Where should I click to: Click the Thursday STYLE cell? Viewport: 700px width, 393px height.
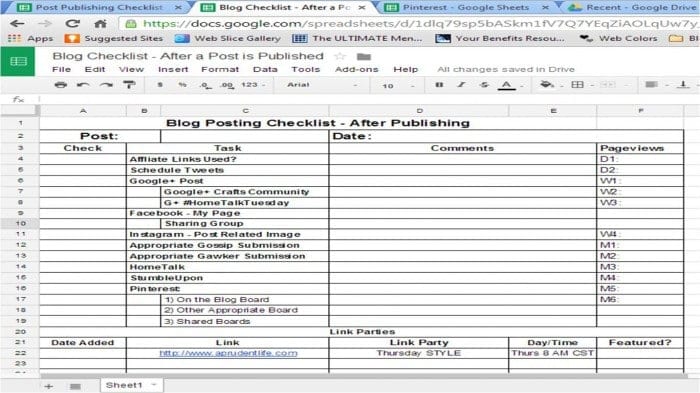[x=419, y=353]
